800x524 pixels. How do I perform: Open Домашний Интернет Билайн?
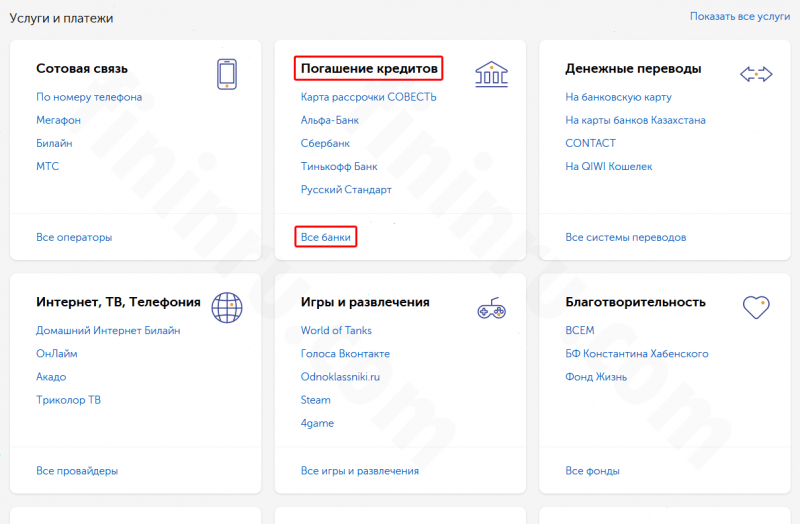coord(108,331)
